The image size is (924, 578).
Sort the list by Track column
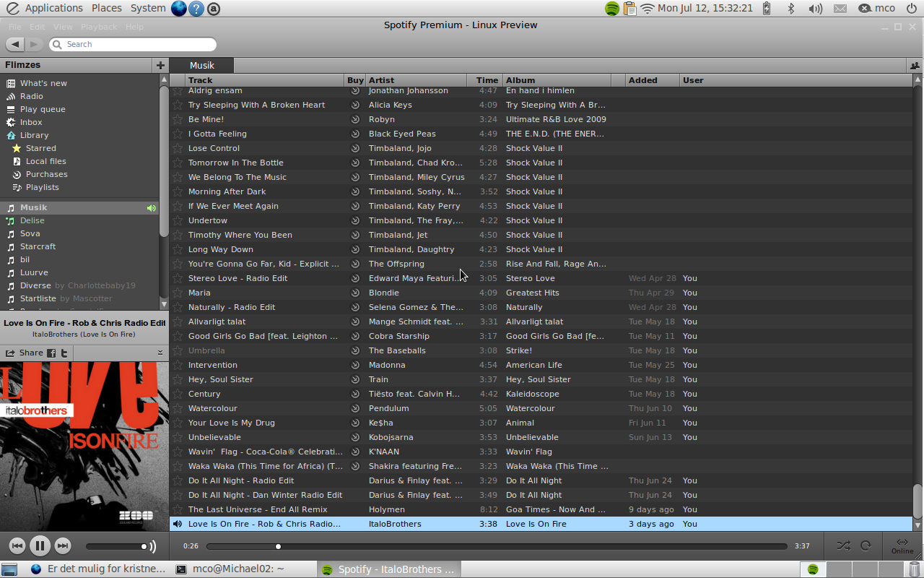[x=264, y=80]
